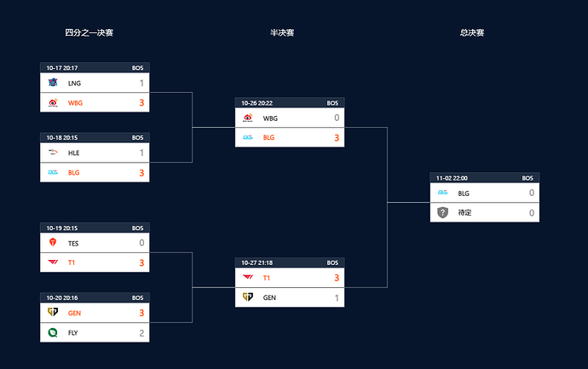Click the BLG row in the final
588x369 pixels.
[485, 193]
